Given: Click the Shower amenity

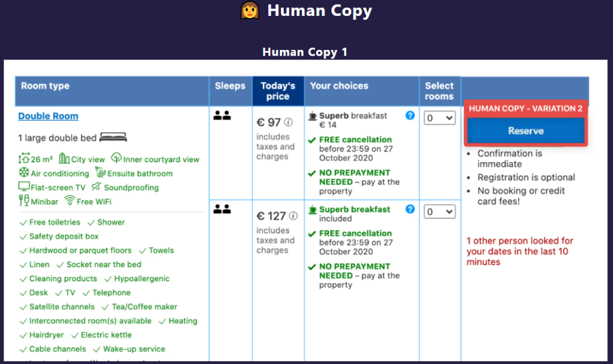Looking at the screenshot, I should 111,222.
